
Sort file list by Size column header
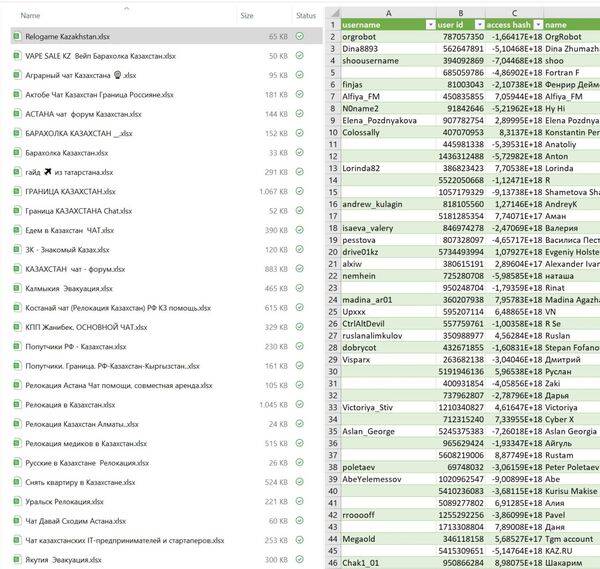click(x=247, y=16)
